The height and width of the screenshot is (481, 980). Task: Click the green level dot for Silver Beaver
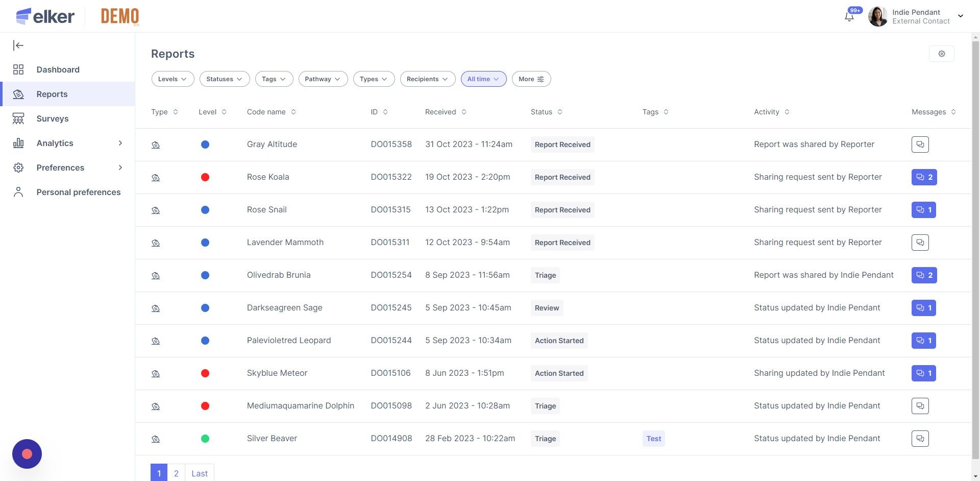click(x=205, y=439)
